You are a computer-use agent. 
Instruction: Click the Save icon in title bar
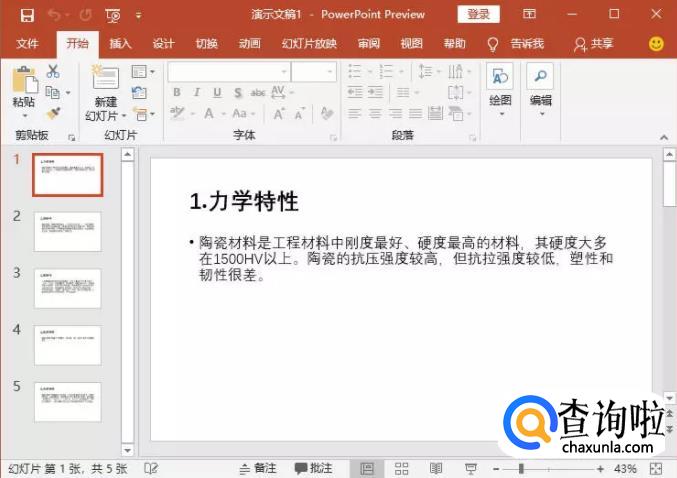[27, 16]
